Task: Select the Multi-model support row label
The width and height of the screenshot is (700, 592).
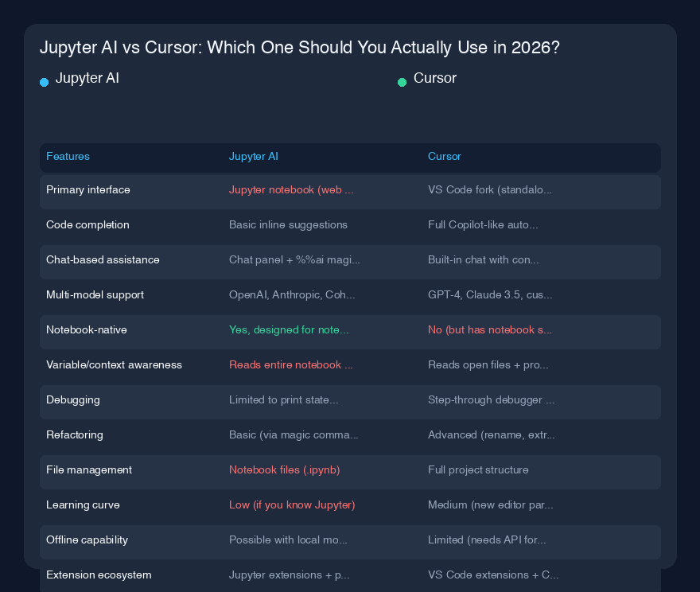Action: click(95, 294)
